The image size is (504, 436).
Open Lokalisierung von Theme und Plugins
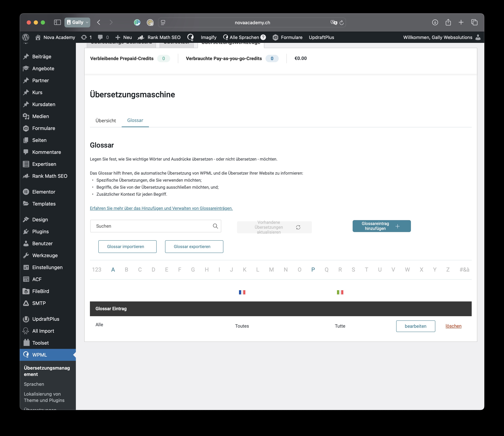coord(44,397)
